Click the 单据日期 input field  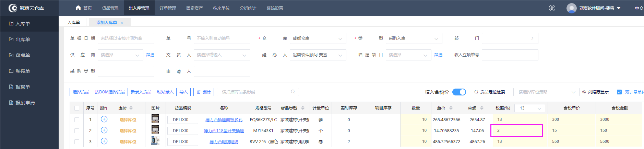(x=126, y=38)
